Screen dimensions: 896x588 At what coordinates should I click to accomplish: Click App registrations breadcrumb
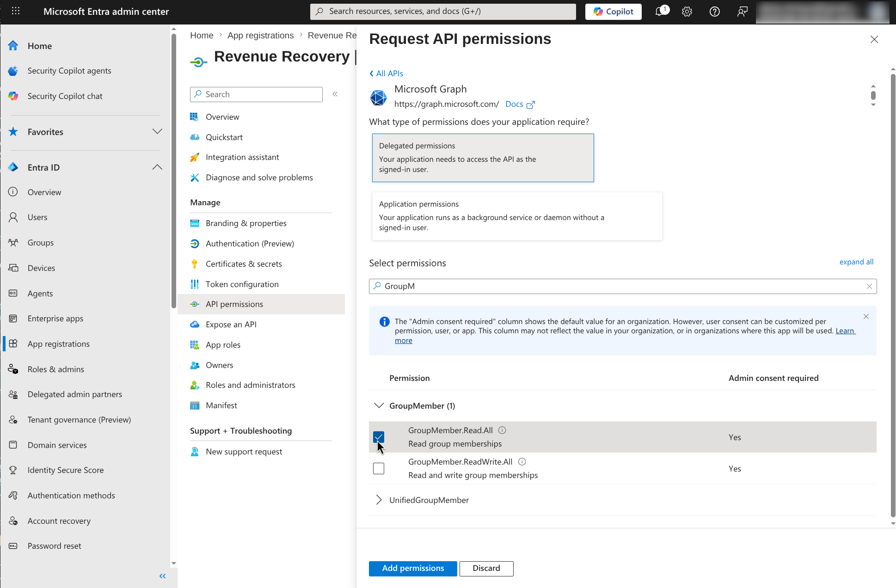pos(260,36)
